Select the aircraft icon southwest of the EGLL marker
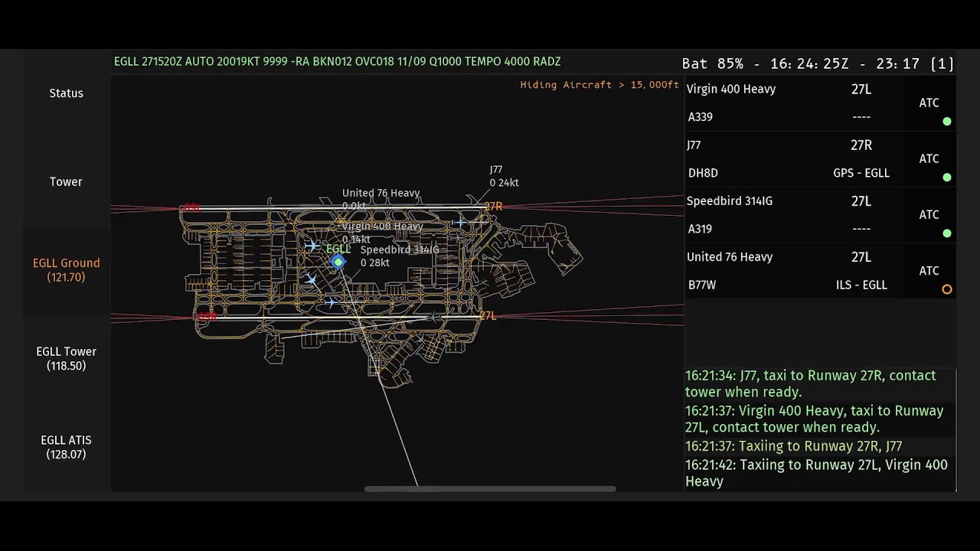The width and height of the screenshot is (980, 551). tap(311, 280)
